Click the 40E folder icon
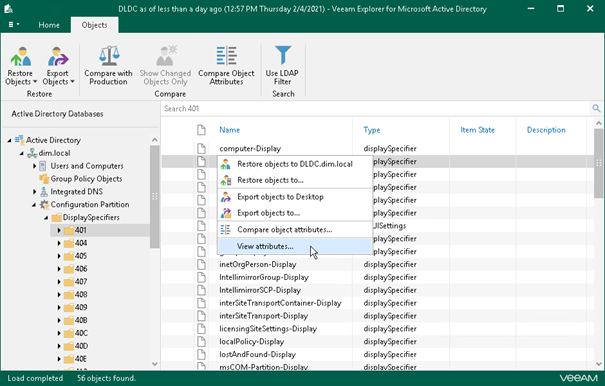The image size is (605, 386). click(x=69, y=359)
